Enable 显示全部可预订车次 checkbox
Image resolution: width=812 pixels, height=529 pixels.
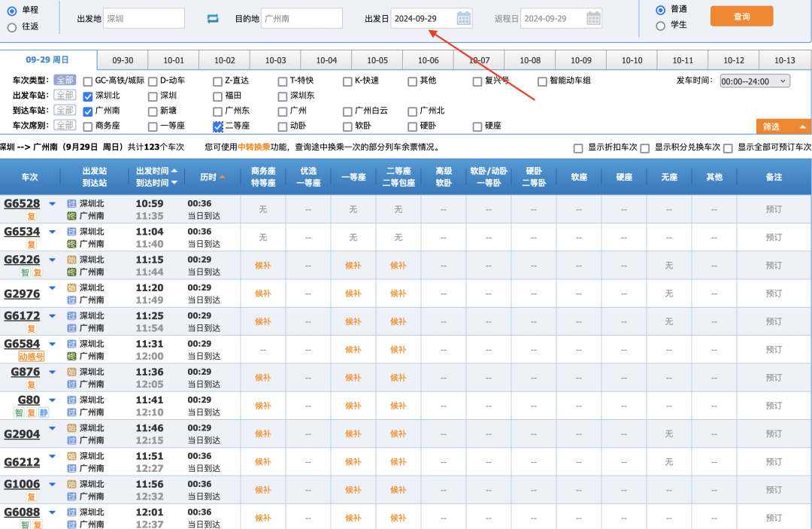[x=728, y=148]
